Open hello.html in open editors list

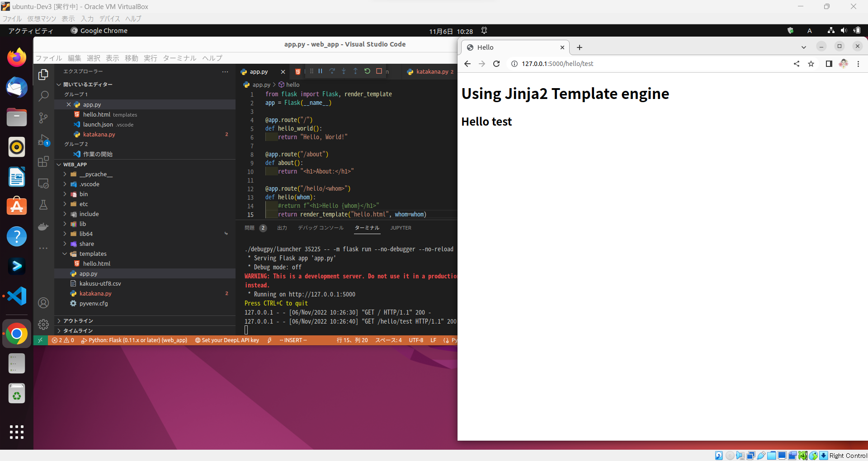(x=145, y=114)
